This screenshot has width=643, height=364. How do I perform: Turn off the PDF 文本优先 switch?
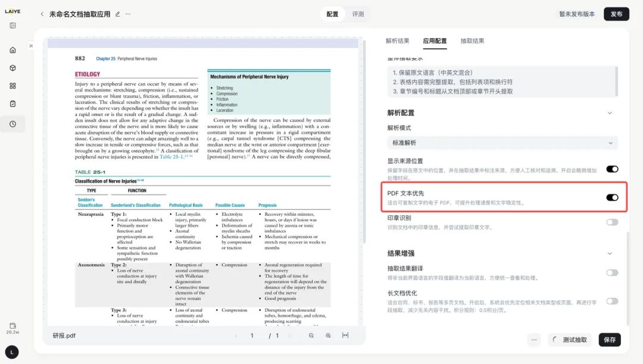coord(612,197)
